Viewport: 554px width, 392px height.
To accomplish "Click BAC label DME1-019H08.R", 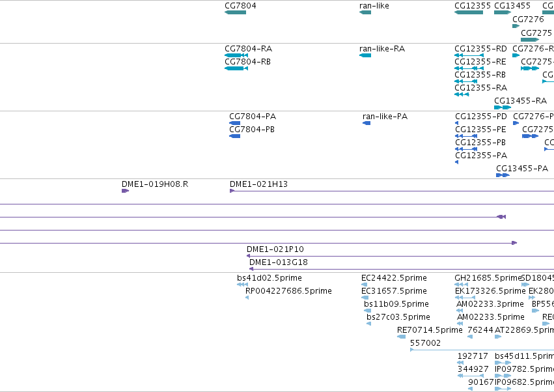I will 155,184.
